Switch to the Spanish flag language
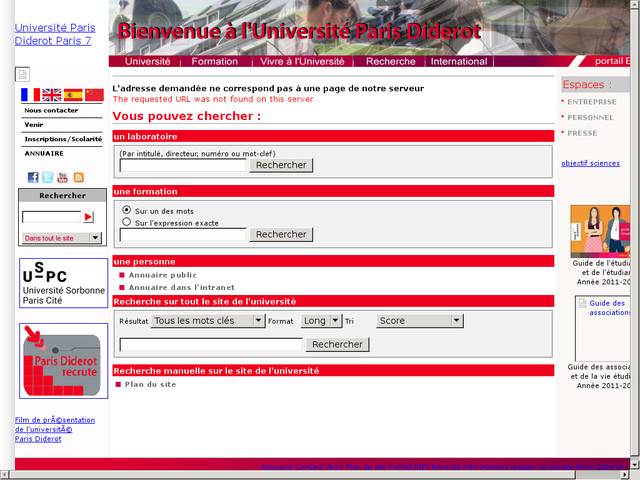640x480 pixels. pos(73,95)
